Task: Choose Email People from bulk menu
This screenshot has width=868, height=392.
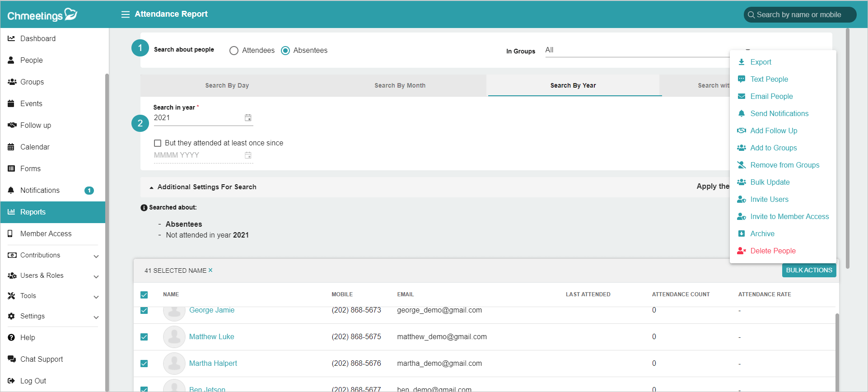Action: pos(771,96)
